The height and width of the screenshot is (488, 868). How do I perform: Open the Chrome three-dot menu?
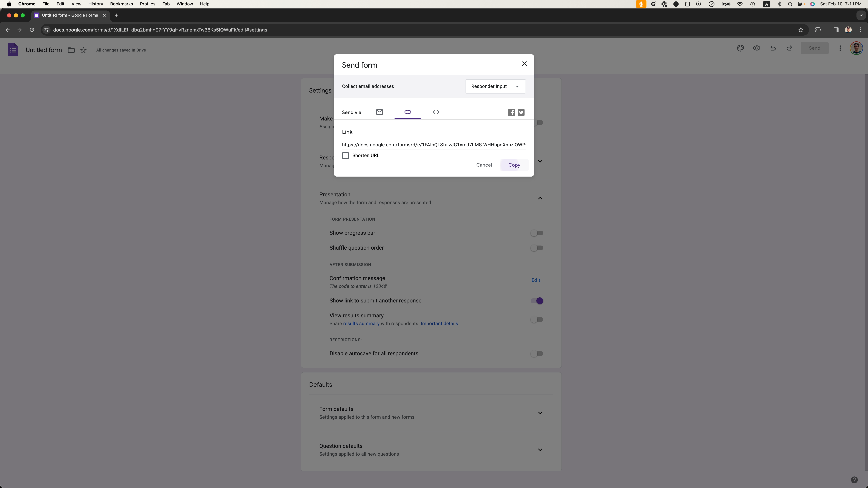(x=861, y=30)
